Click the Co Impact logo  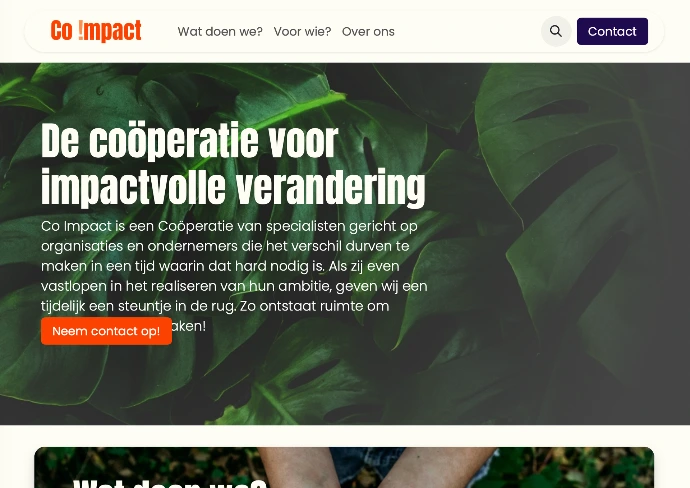click(96, 31)
